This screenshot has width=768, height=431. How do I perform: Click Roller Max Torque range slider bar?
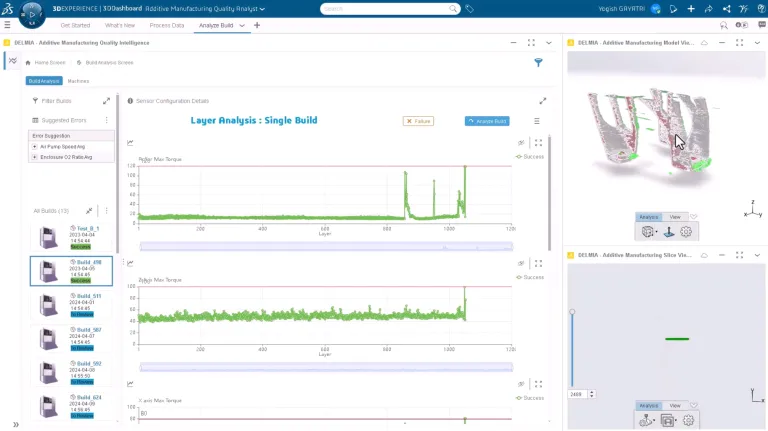[x=326, y=246]
